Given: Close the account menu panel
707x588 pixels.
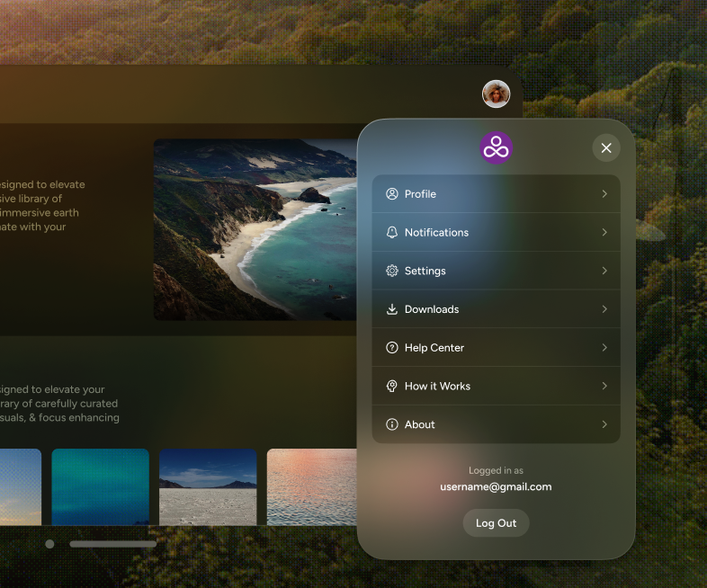Looking at the screenshot, I should coord(606,147).
